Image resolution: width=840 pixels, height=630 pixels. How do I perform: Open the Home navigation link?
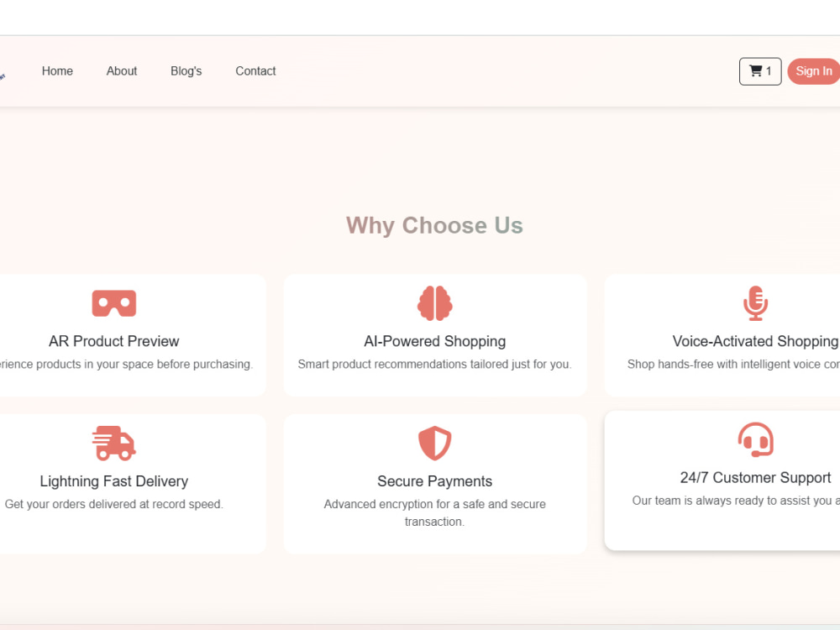pyautogui.click(x=57, y=71)
